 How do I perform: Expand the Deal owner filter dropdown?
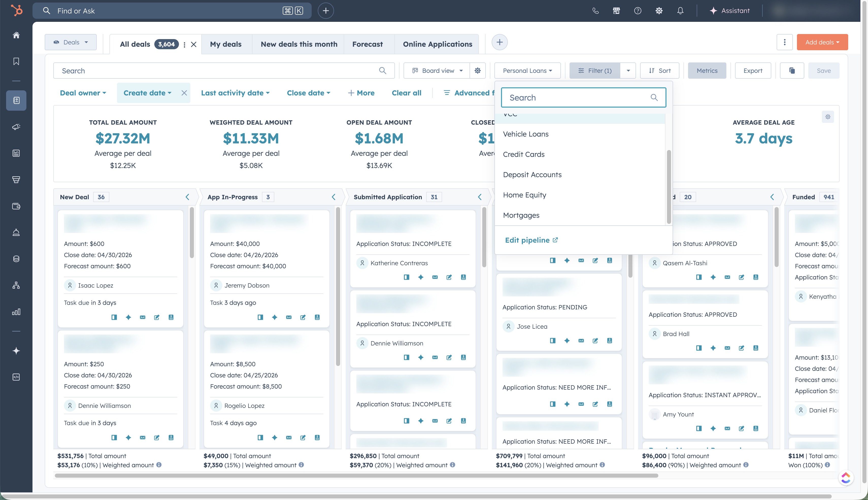point(83,93)
